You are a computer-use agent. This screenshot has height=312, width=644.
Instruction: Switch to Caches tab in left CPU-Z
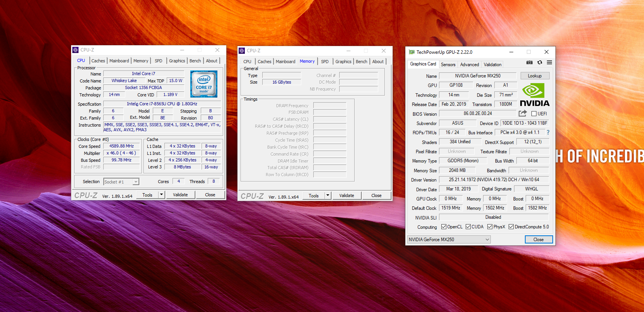(x=98, y=61)
